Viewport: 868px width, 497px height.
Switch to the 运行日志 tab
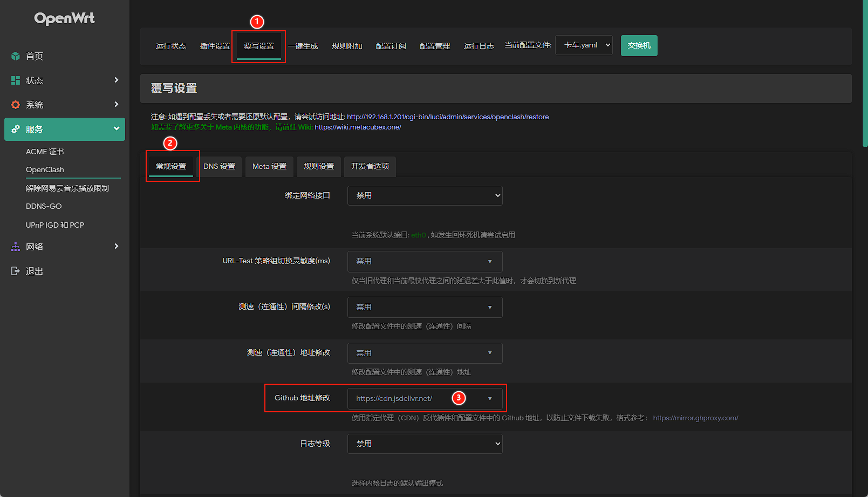click(x=479, y=46)
